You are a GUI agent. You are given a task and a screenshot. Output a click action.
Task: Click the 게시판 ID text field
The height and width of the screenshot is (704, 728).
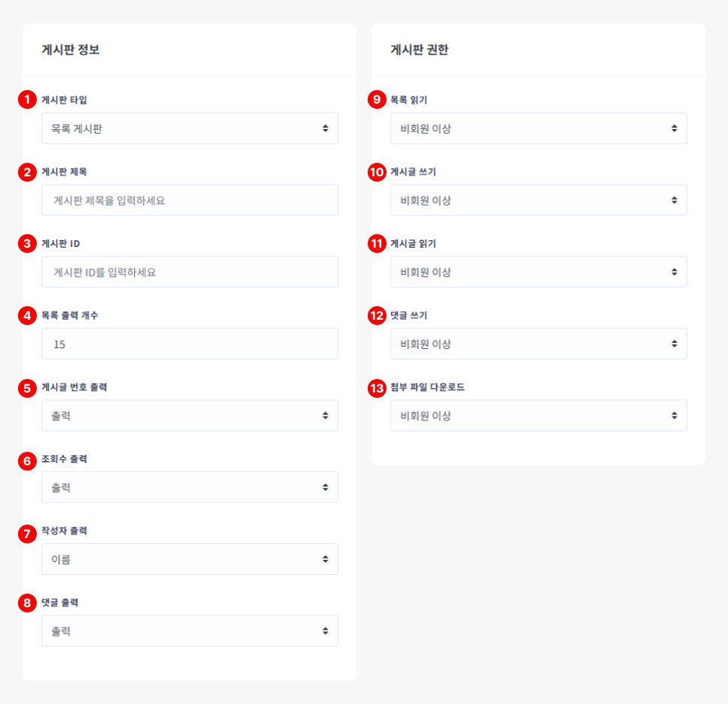point(189,272)
